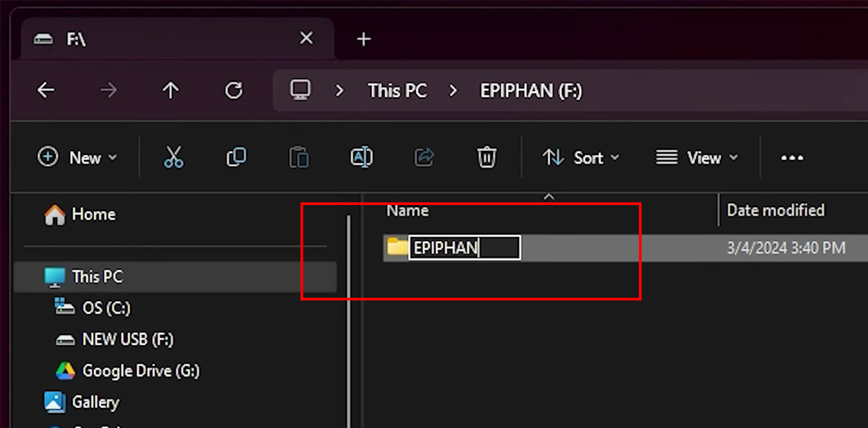Screen dimensions: 868x428
Task: Click the computer icon in address bar
Action: pos(300,90)
